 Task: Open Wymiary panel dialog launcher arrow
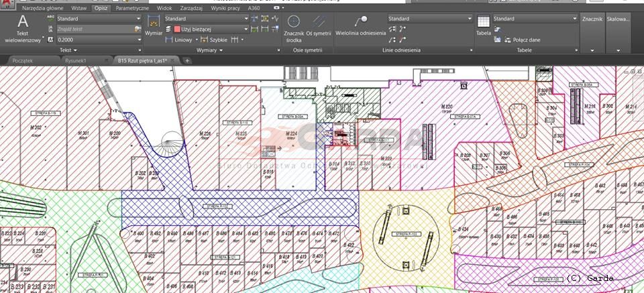pos(278,50)
